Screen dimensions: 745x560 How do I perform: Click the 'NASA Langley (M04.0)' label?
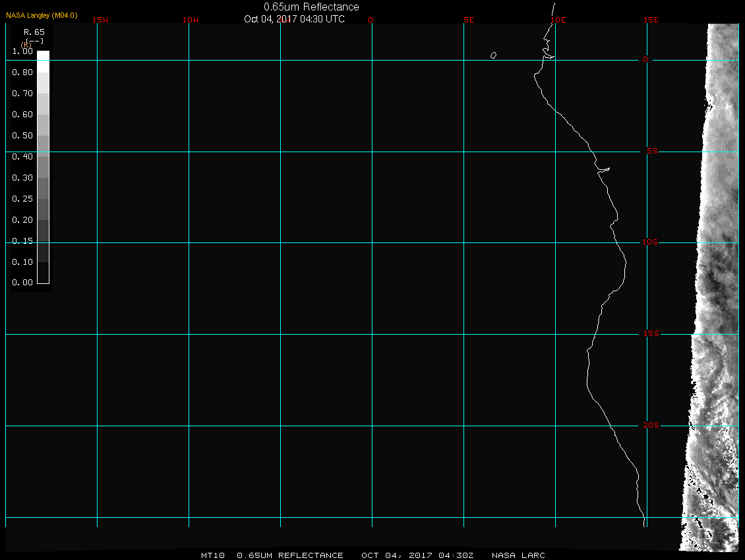42,15
